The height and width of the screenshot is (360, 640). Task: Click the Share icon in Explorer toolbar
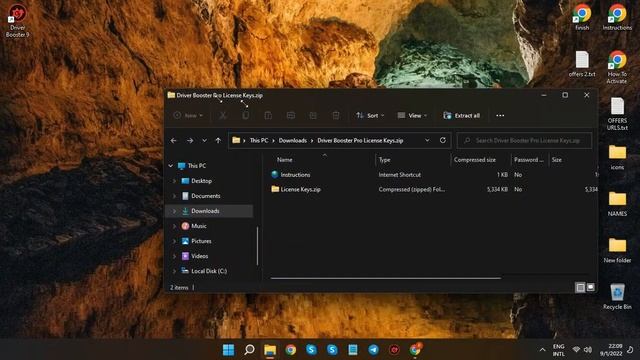[x=313, y=116]
